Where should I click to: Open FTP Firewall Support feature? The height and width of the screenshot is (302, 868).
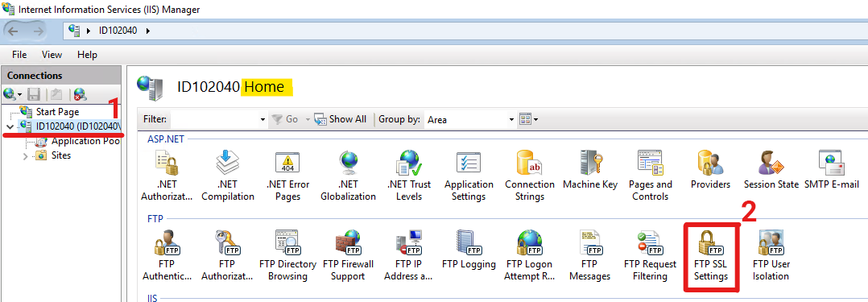[348, 255]
